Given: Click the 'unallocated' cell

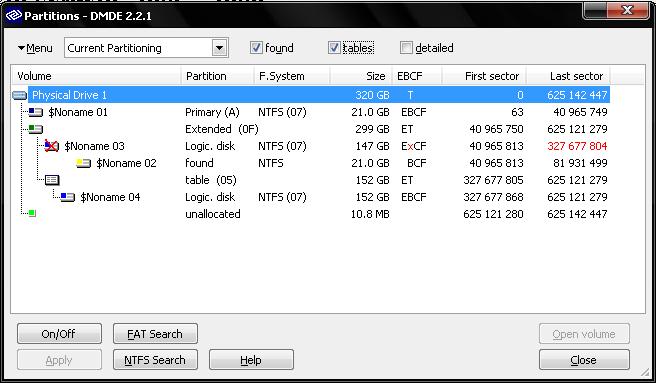Looking at the screenshot, I should pos(213,214).
